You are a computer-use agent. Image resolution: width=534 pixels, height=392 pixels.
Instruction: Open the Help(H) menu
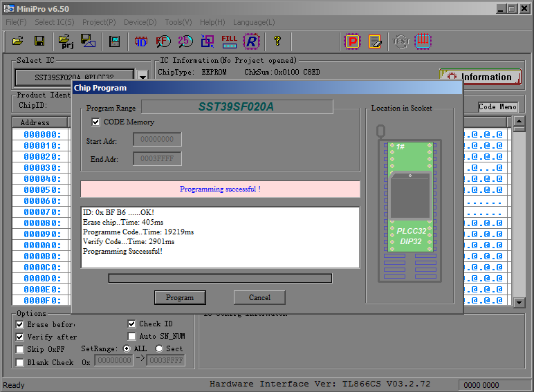(212, 22)
